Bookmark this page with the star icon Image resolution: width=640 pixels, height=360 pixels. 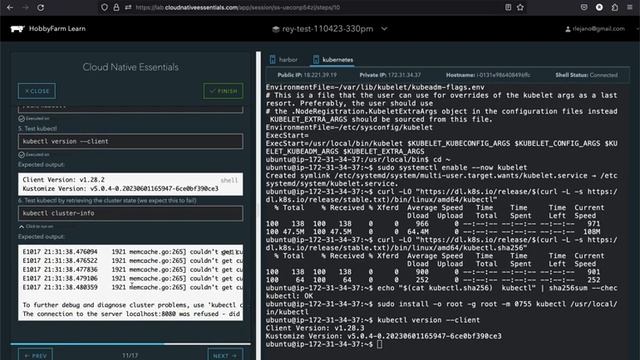point(520,7)
